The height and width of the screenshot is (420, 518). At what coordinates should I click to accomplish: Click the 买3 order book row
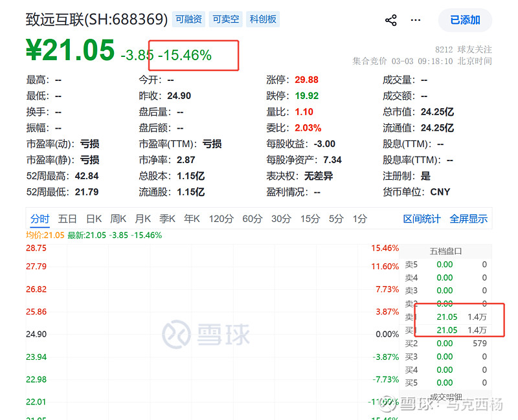tap(446, 357)
